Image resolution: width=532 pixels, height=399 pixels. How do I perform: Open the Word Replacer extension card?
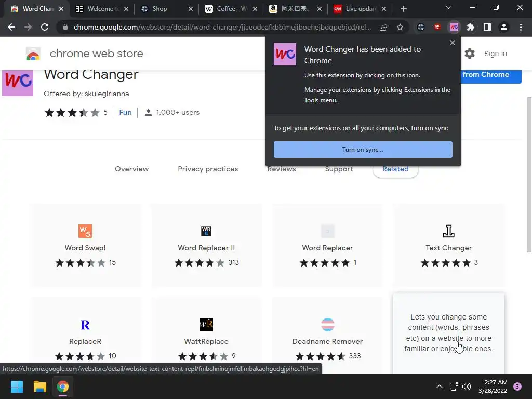(327, 245)
